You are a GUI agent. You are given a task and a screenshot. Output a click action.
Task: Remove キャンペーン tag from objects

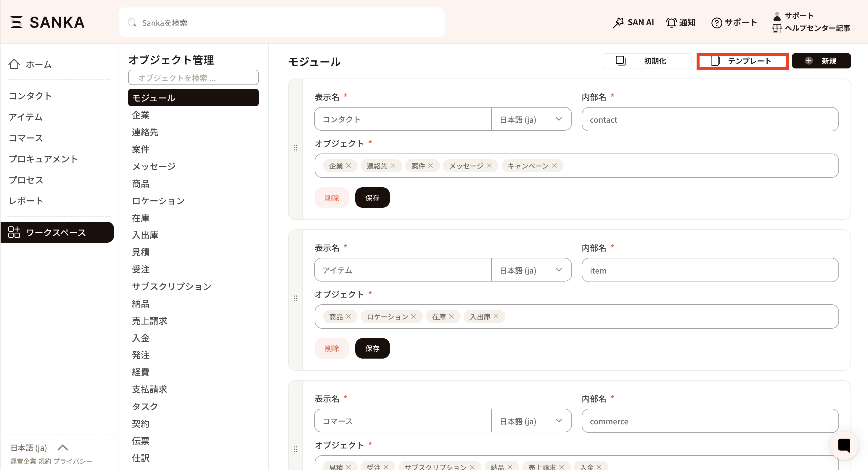(554, 165)
